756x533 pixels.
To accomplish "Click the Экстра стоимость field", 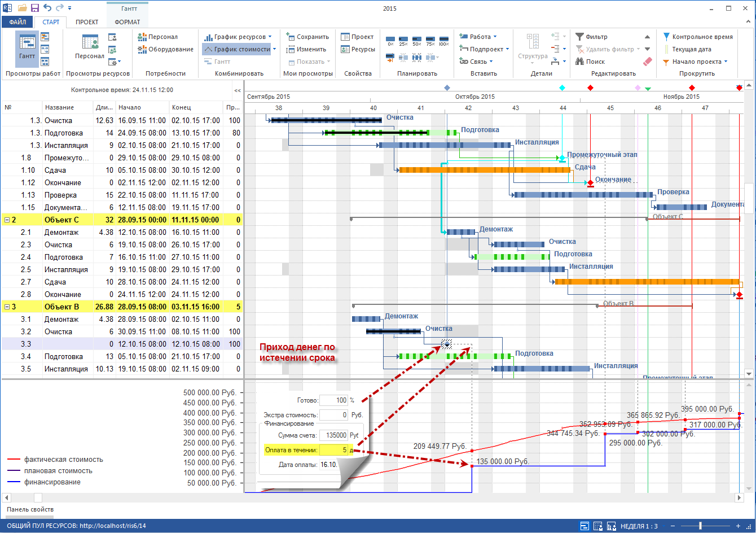I will pos(333,415).
